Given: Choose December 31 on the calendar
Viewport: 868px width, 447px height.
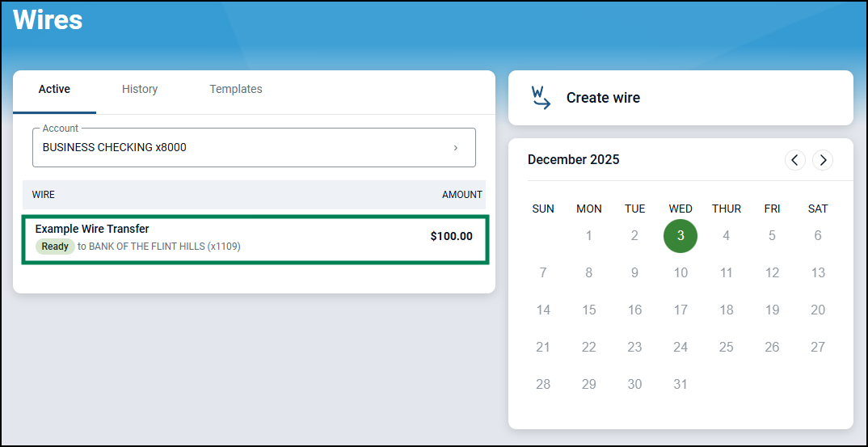Looking at the screenshot, I should [x=680, y=384].
